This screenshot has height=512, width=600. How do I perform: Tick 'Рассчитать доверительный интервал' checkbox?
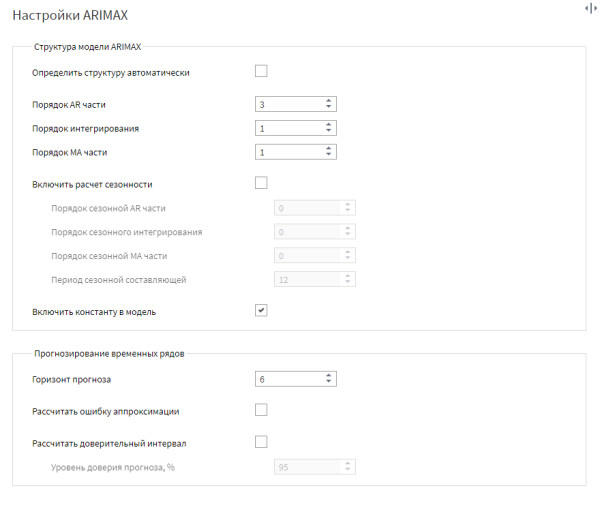pyautogui.click(x=261, y=442)
